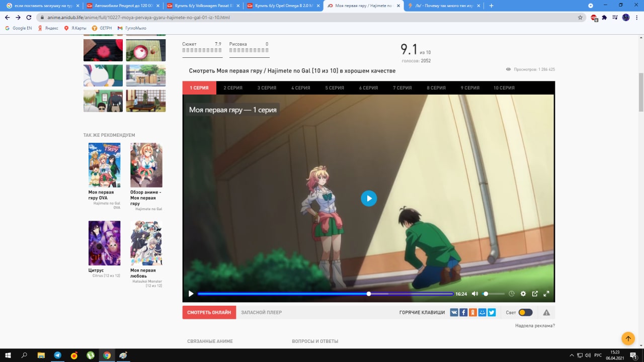Adjust the player volume slider

pyautogui.click(x=494, y=294)
